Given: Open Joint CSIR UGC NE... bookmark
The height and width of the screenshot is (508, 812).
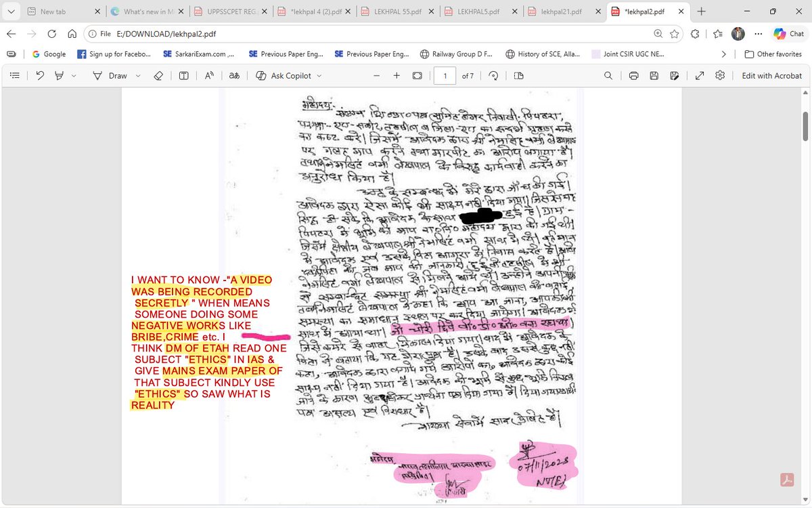Looking at the screenshot, I should (629, 54).
